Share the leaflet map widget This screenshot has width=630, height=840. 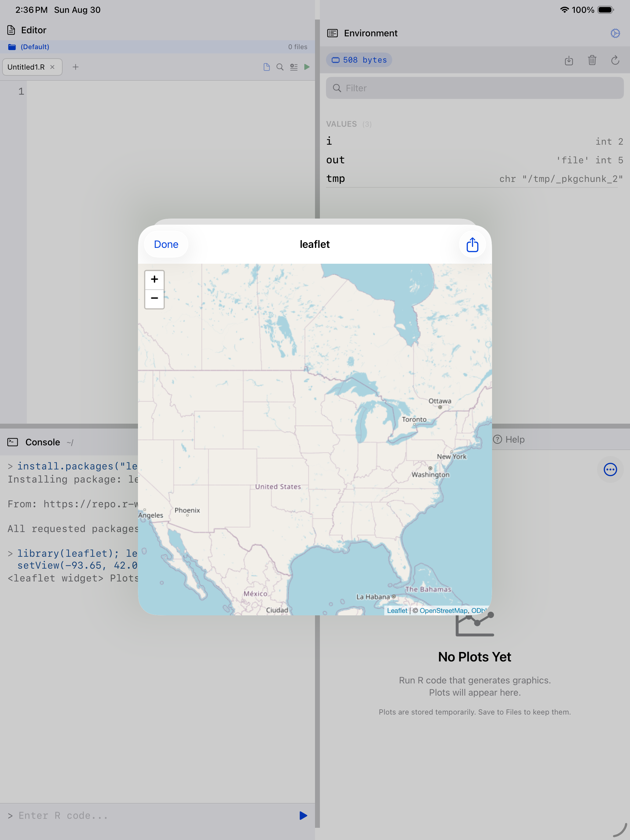(x=472, y=244)
